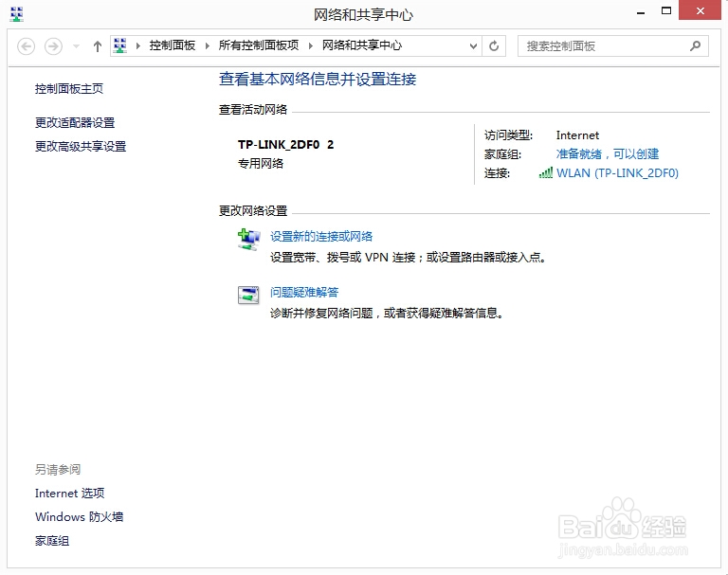Click the 设置新的连接或网络 icon

[249, 240]
